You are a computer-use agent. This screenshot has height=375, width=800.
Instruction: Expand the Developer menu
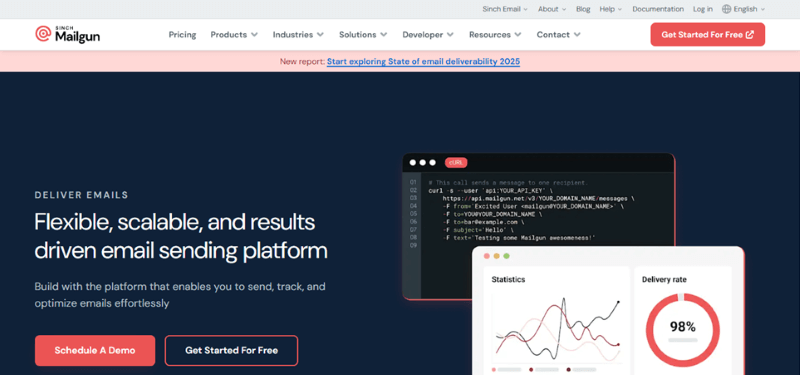(428, 35)
